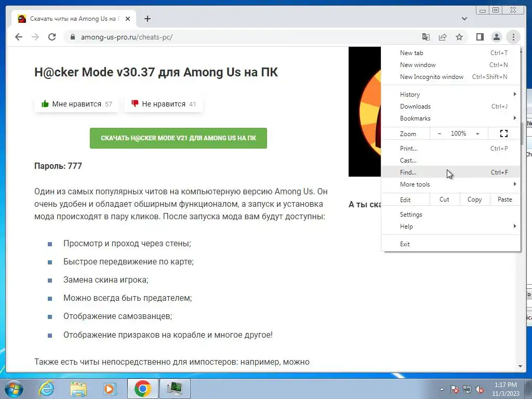The image size is (532, 399).
Task: Click the green СКАЧАТЬ H@CKER MODE button
Action: (179, 138)
